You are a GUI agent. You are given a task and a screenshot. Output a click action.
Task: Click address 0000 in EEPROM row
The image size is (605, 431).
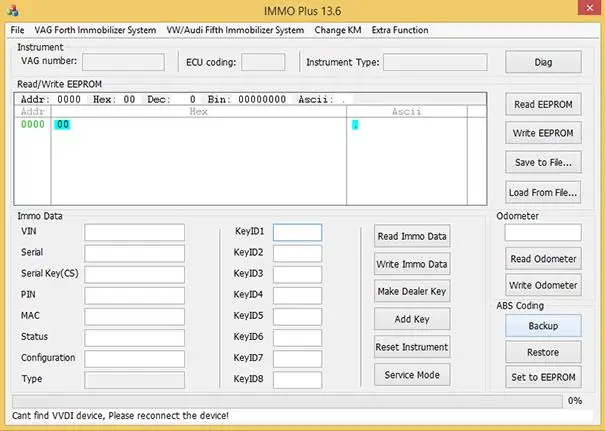tap(33, 124)
